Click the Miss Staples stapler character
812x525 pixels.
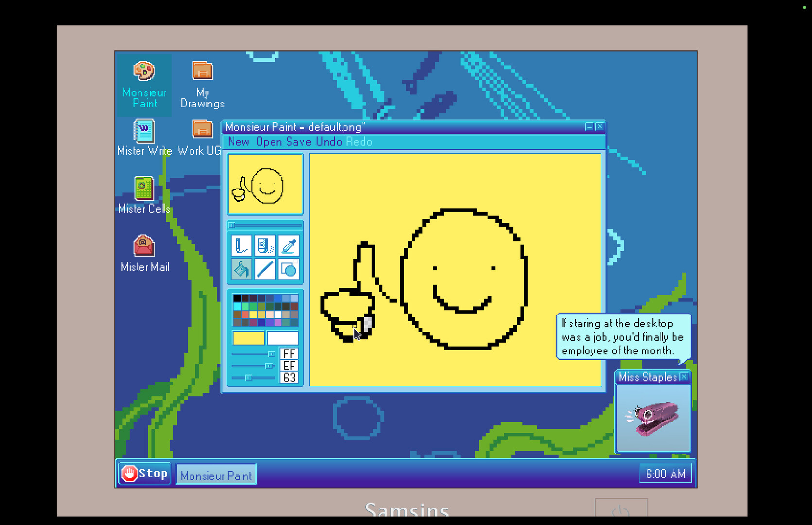pos(653,418)
